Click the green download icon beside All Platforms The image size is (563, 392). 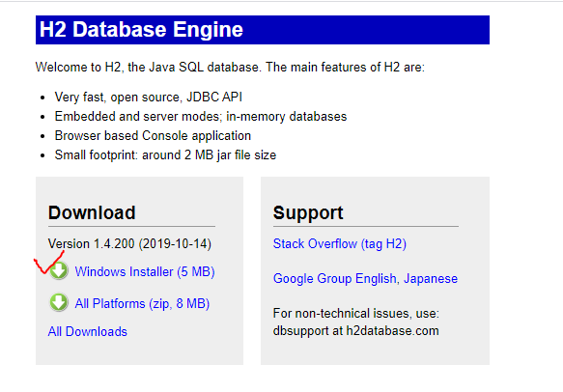point(59,302)
